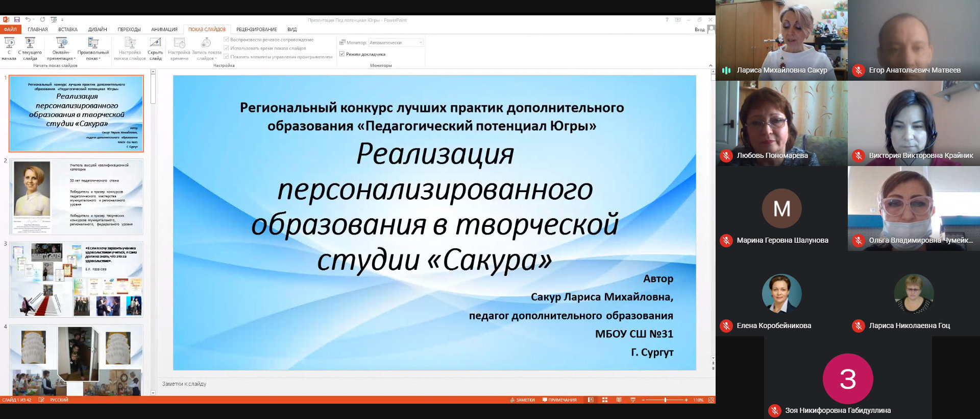
Task: Fit slide to window icon
Action: point(710,400)
